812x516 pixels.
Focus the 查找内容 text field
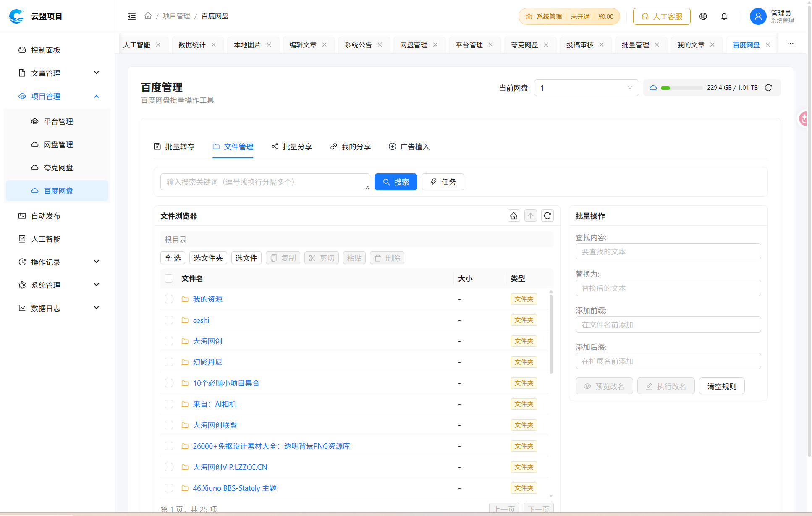point(668,251)
